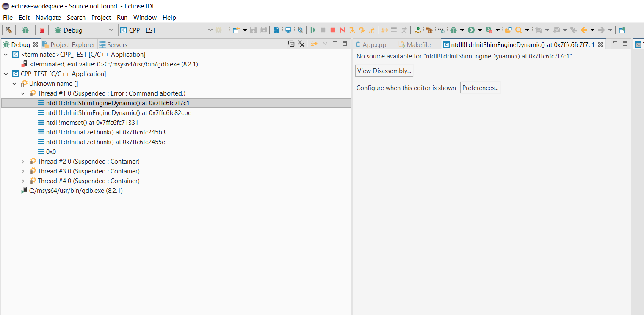Open the Back history dropdown arrow
The height and width of the screenshot is (315, 644).
(x=592, y=30)
